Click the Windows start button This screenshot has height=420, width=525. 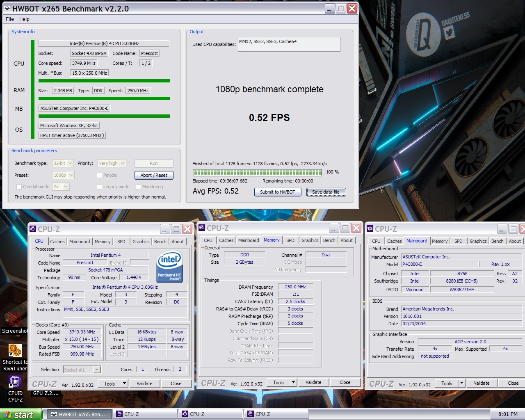click(21, 414)
